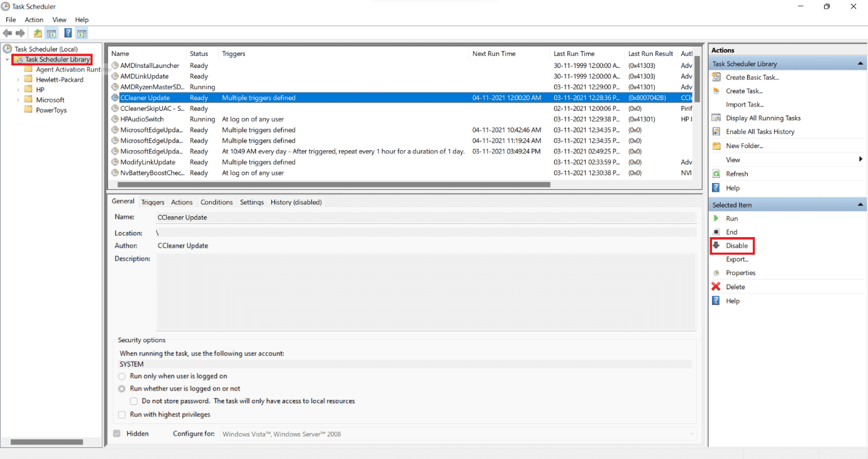The width and height of the screenshot is (868, 459).
Task: Toggle the Show/Hide Action Pane toolbar icon
Action: click(x=82, y=33)
